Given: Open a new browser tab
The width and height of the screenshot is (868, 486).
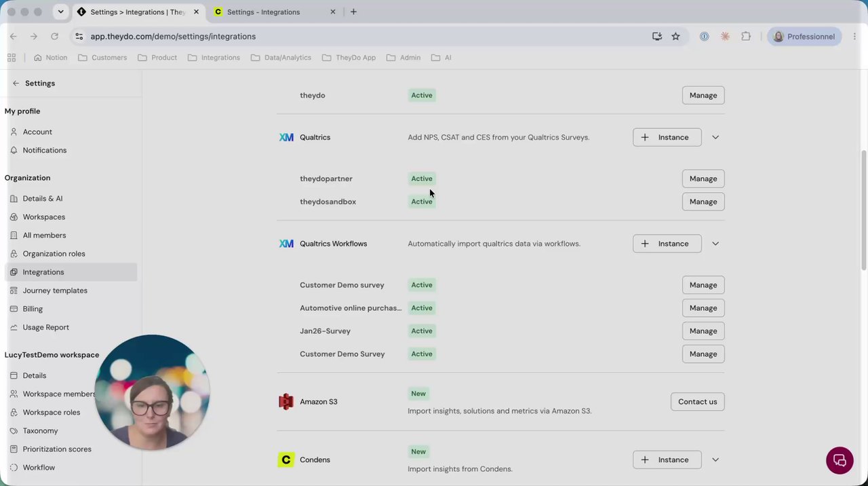Looking at the screenshot, I should pos(353,12).
